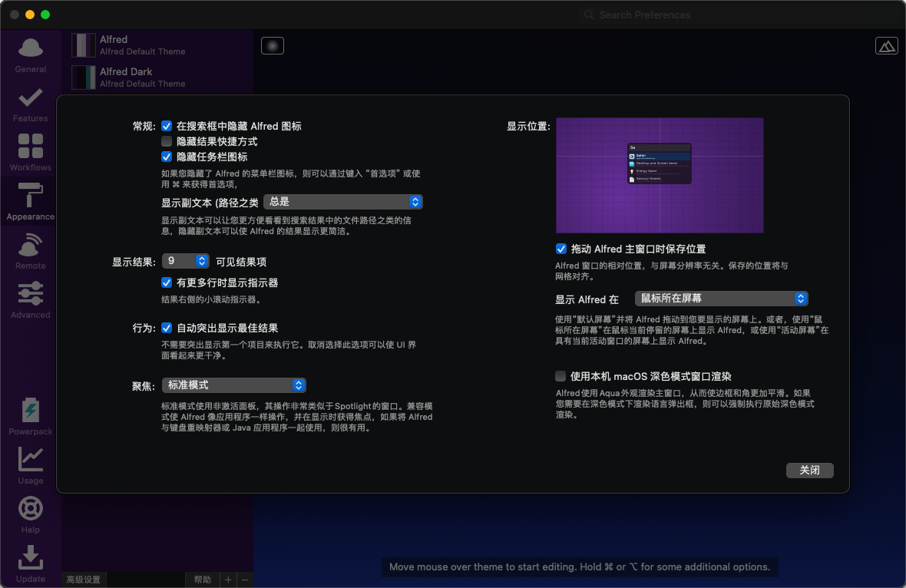Remove theme with the minus button
The image size is (906, 588).
point(245,580)
